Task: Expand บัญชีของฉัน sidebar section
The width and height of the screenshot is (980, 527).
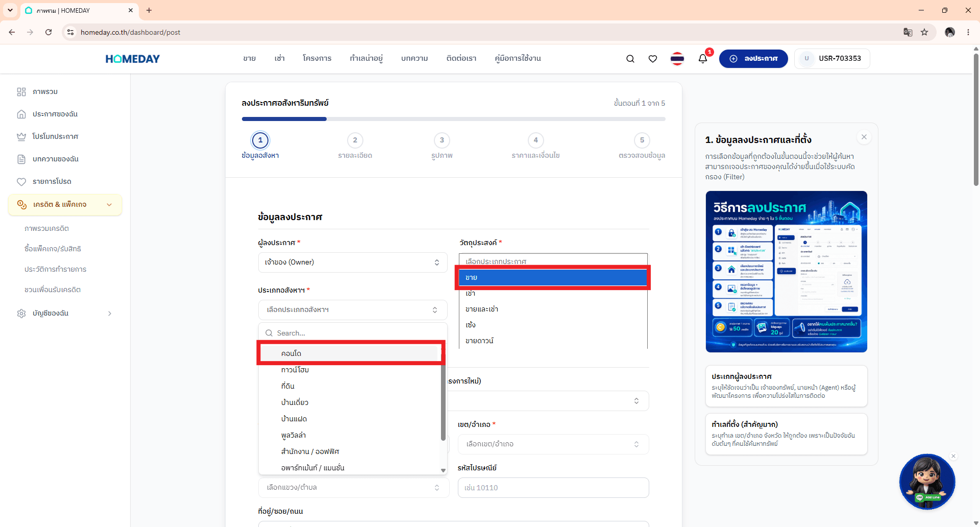Action: pos(65,314)
